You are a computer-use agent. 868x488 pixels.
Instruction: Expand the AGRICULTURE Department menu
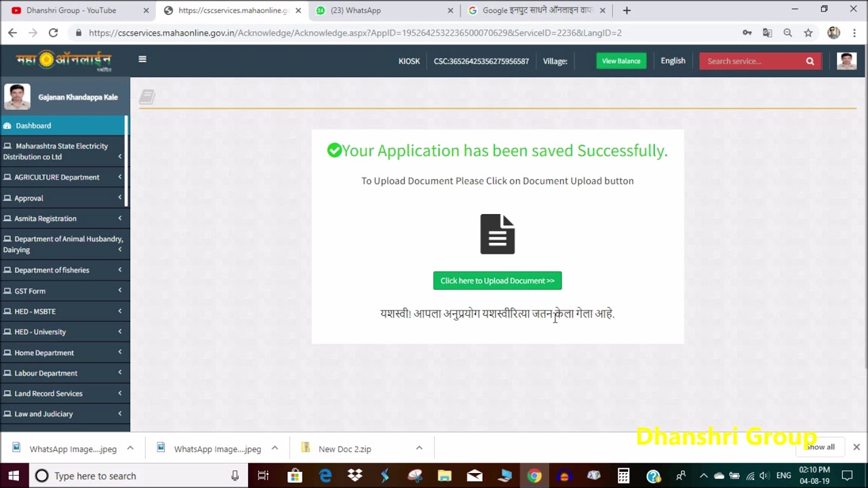point(64,177)
